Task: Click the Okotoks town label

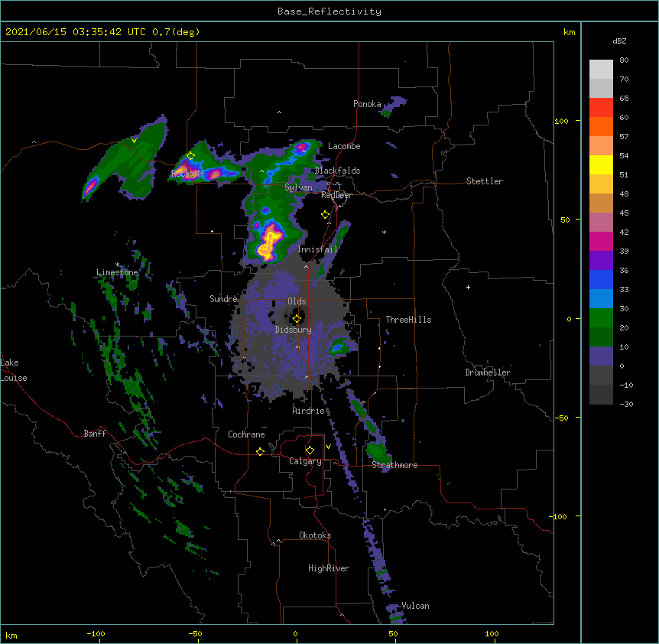Action: [x=315, y=535]
